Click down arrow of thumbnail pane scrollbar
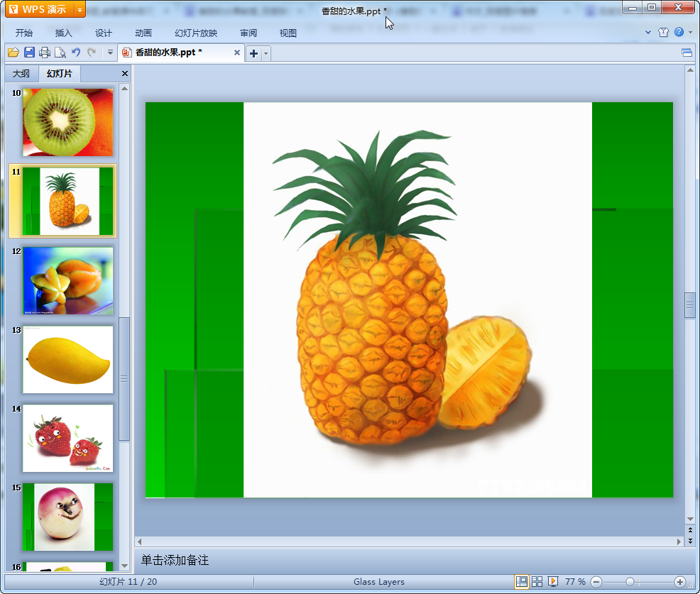This screenshot has height=594, width=700. coord(124,566)
